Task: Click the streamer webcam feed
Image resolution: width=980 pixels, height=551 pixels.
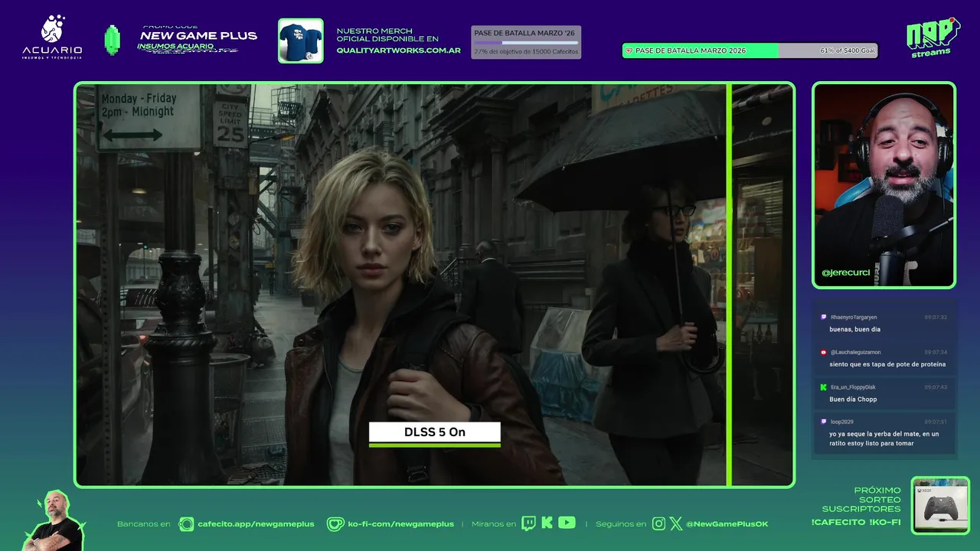Action: click(x=884, y=185)
